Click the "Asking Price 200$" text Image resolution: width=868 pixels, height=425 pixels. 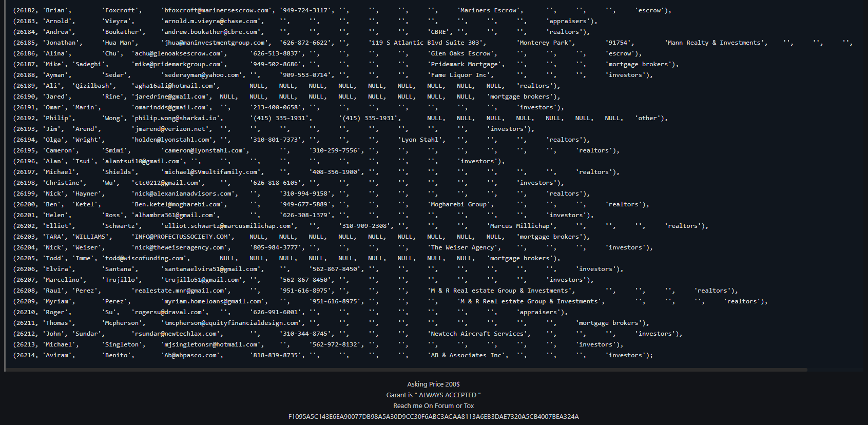[433, 384]
